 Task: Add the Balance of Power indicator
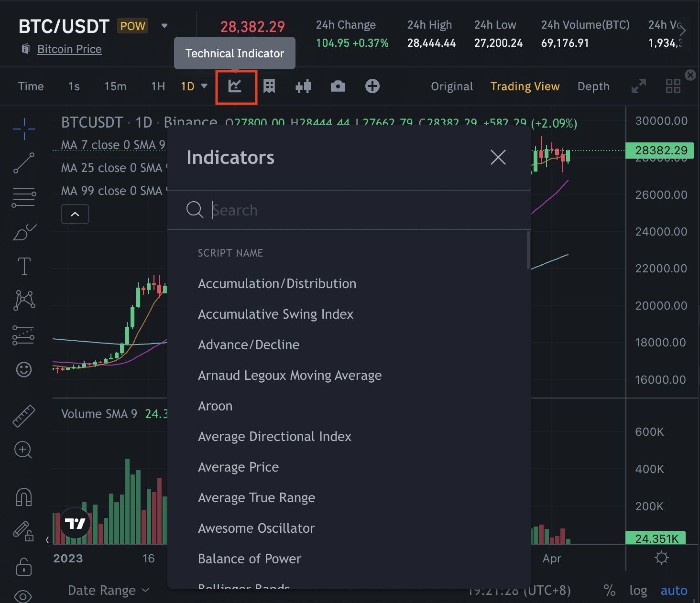click(x=349, y=559)
